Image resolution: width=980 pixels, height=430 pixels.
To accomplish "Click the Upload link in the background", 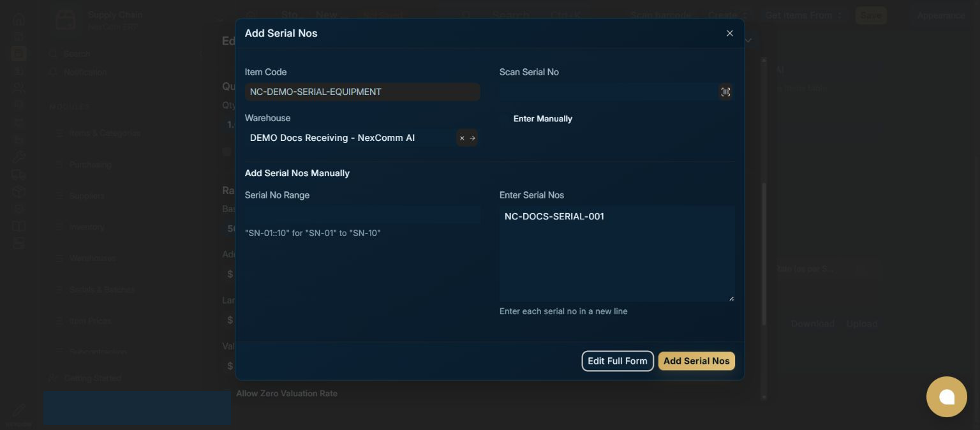I will pos(862,323).
